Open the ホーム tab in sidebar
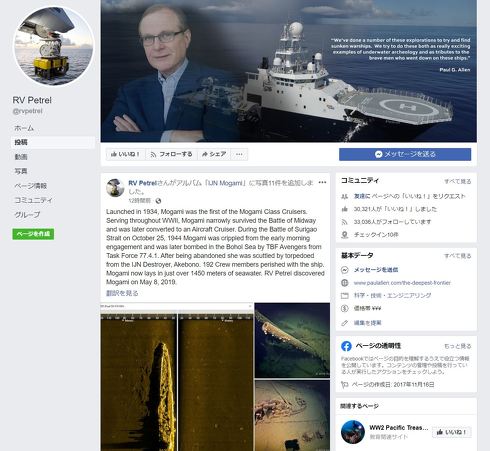Viewport: 490px width, 451px height. click(x=24, y=128)
